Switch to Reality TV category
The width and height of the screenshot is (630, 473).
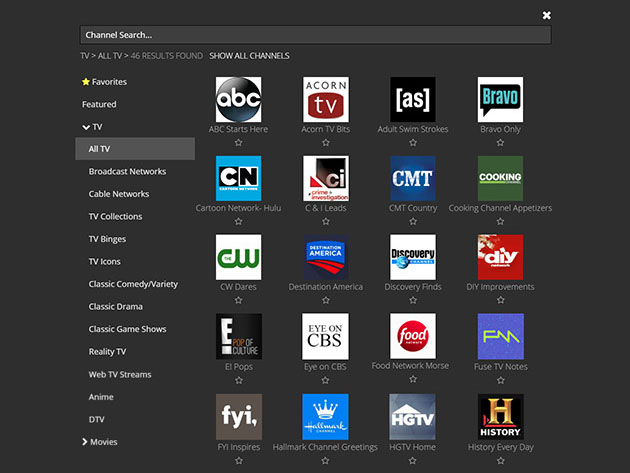(x=107, y=352)
